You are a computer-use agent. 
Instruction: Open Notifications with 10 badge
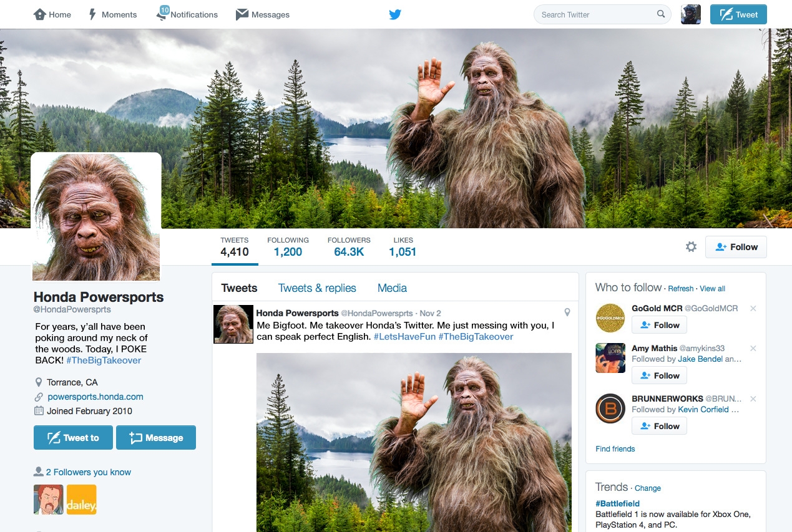[187, 14]
